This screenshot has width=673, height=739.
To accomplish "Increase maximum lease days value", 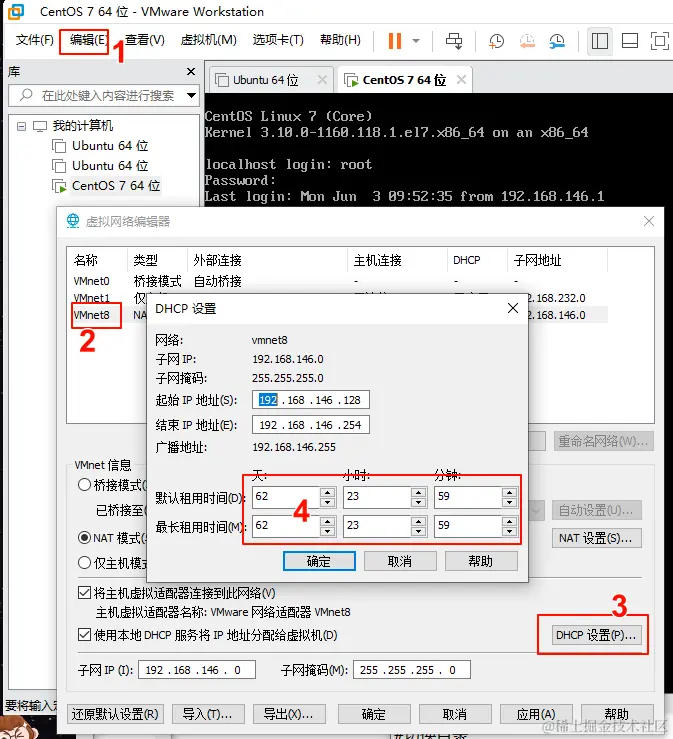I will point(328,521).
